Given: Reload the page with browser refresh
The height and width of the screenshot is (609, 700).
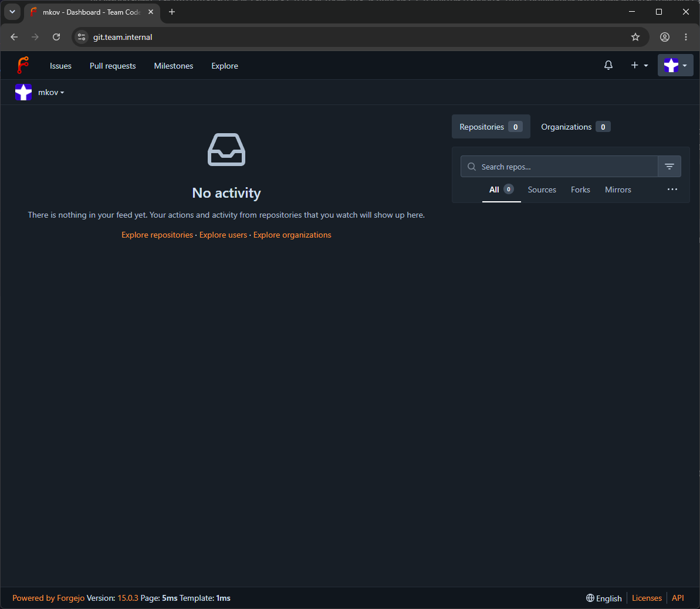Looking at the screenshot, I should point(56,37).
